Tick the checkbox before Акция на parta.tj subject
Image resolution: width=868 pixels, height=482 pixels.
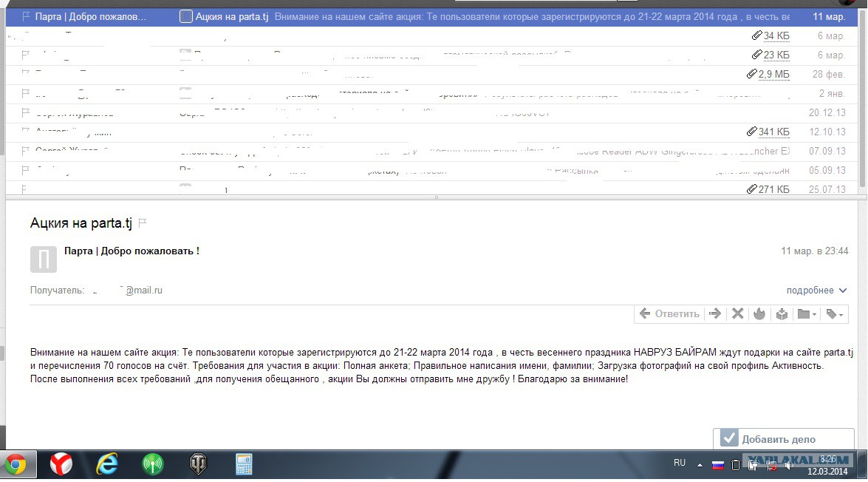click(186, 16)
